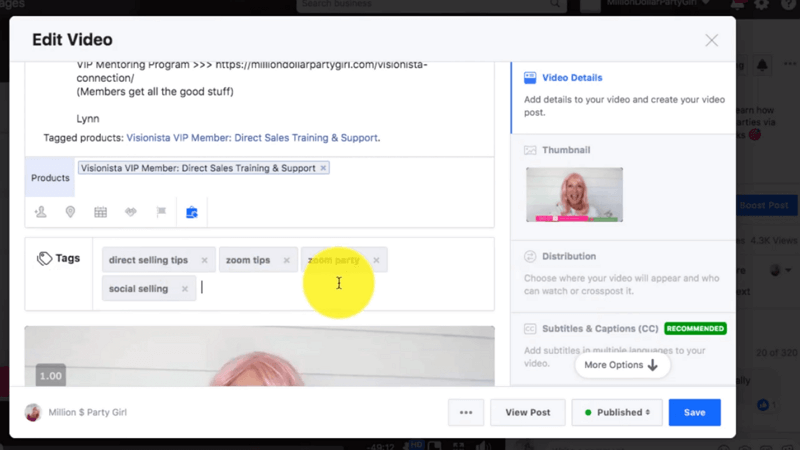Remove the 'social selling' tag
Viewport: 800px width, 450px height.
coord(185,289)
